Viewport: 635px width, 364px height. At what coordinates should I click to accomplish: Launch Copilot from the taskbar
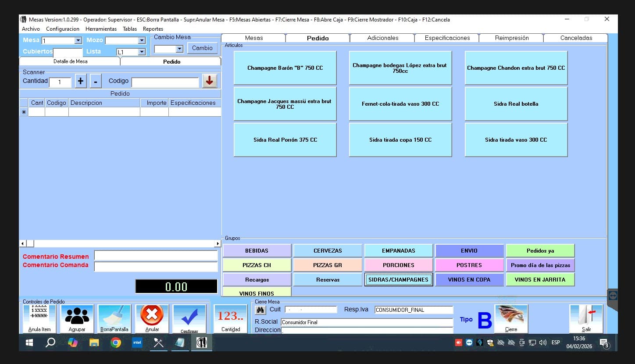click(72, 343)
